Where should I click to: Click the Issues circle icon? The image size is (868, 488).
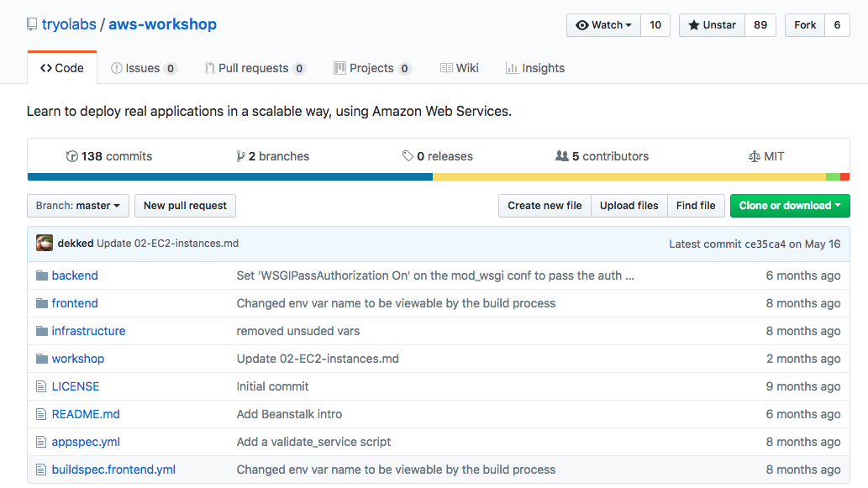tap(116, 68)
